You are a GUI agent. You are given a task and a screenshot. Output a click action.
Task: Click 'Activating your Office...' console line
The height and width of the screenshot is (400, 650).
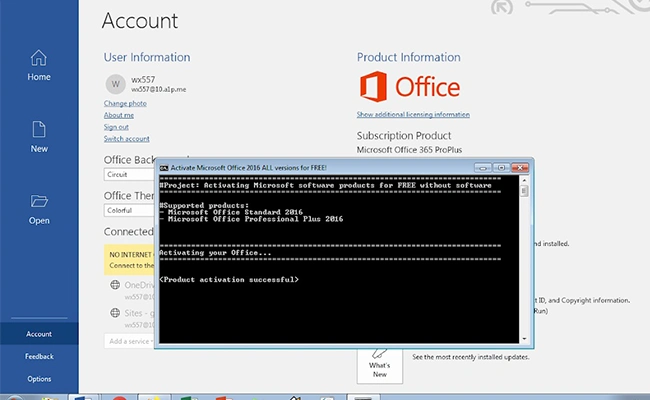[215, 252]
